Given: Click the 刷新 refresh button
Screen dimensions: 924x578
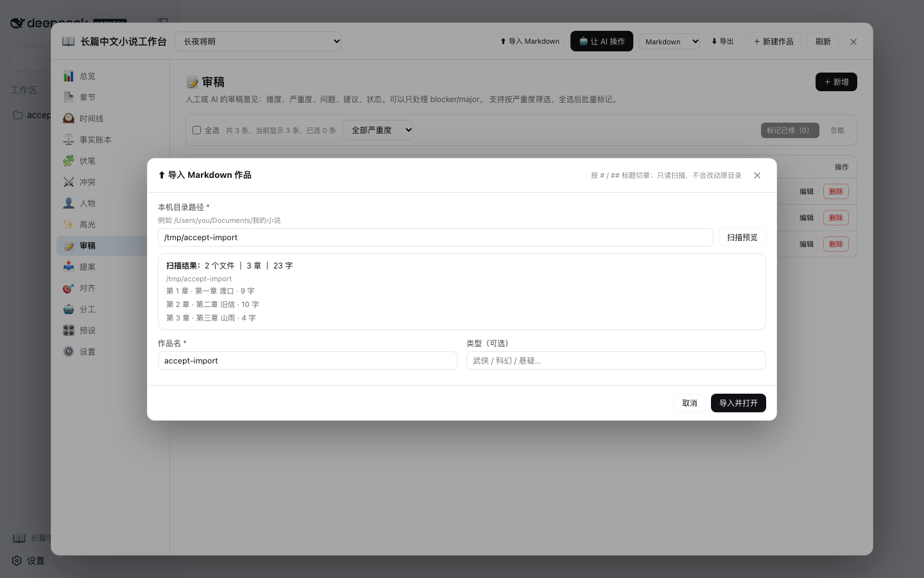Looking at the screenshot, I should [823, 41].
